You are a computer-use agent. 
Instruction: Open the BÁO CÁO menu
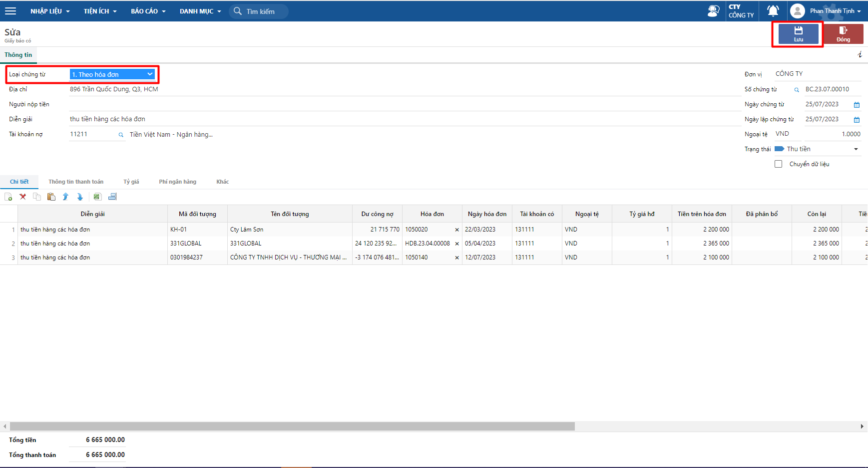148,11
